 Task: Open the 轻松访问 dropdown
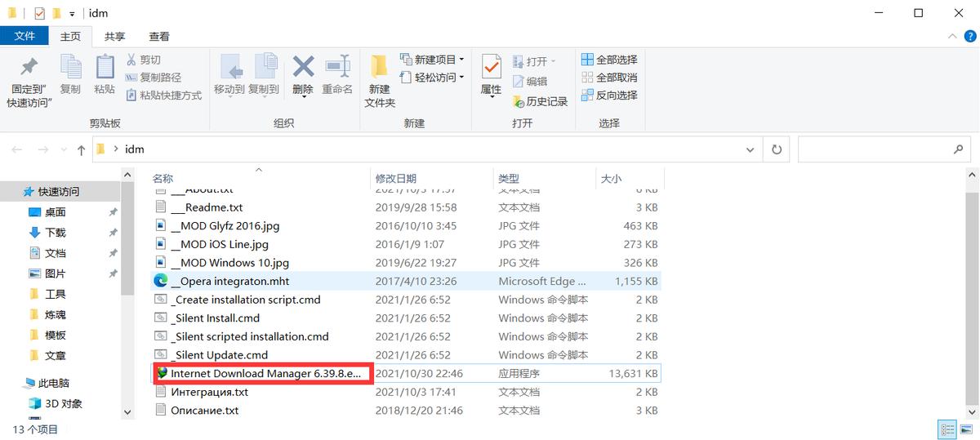(x=431, y=78)
